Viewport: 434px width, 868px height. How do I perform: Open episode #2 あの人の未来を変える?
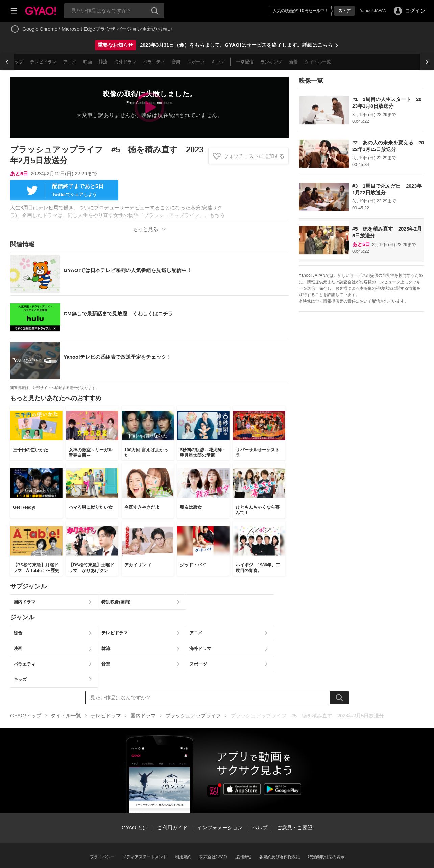(361, 153)
